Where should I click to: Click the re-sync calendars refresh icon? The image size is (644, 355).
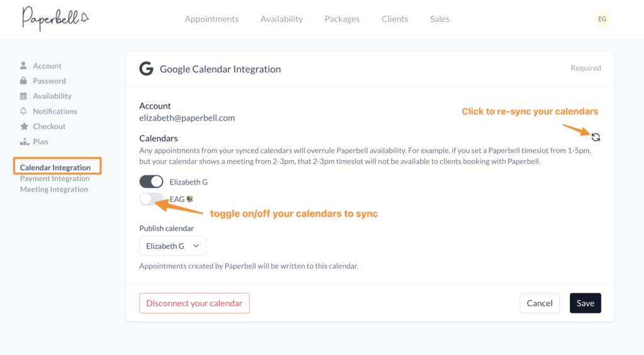(596, 137)
